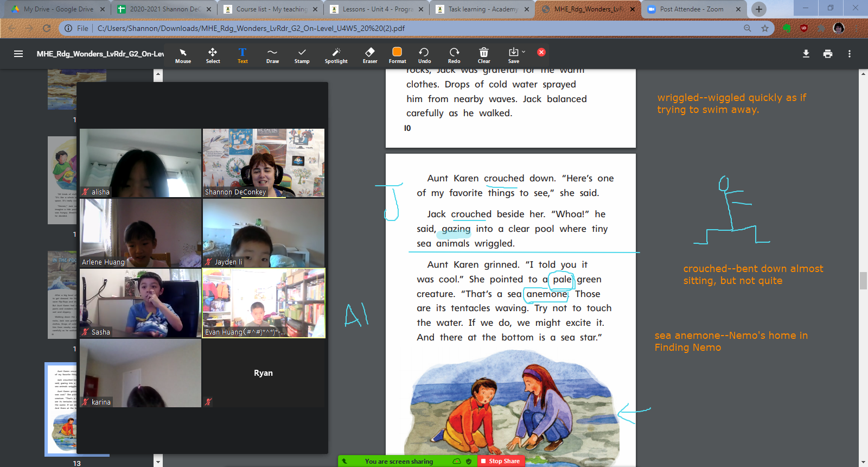This screenshot has width=868, height=467.
Task: Select karina's video tile
Action: click(141, 373)
